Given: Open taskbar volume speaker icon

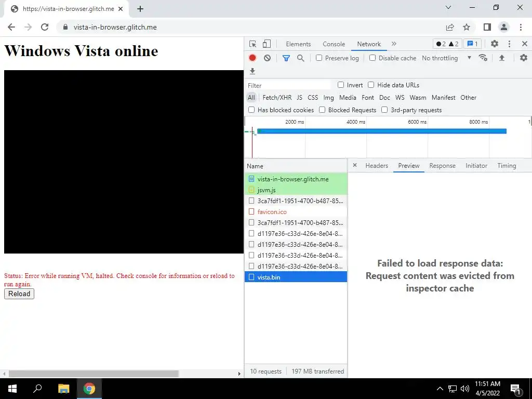Looking at the screenshot, I should (x=465, y=389).
